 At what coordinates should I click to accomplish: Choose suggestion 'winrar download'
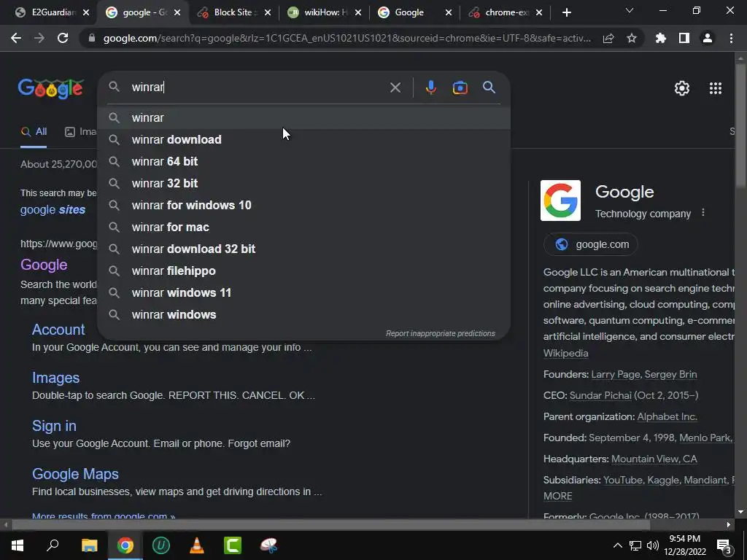click(304, 139)
